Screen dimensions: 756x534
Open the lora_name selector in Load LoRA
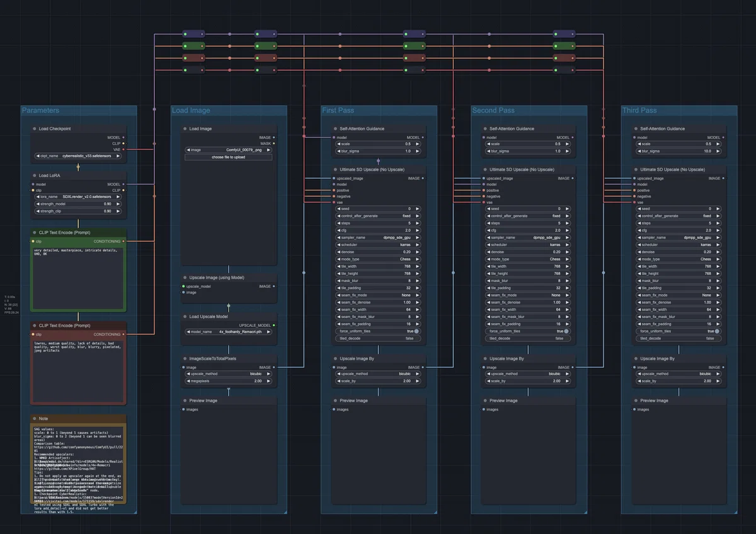click(x=78, y=196)
